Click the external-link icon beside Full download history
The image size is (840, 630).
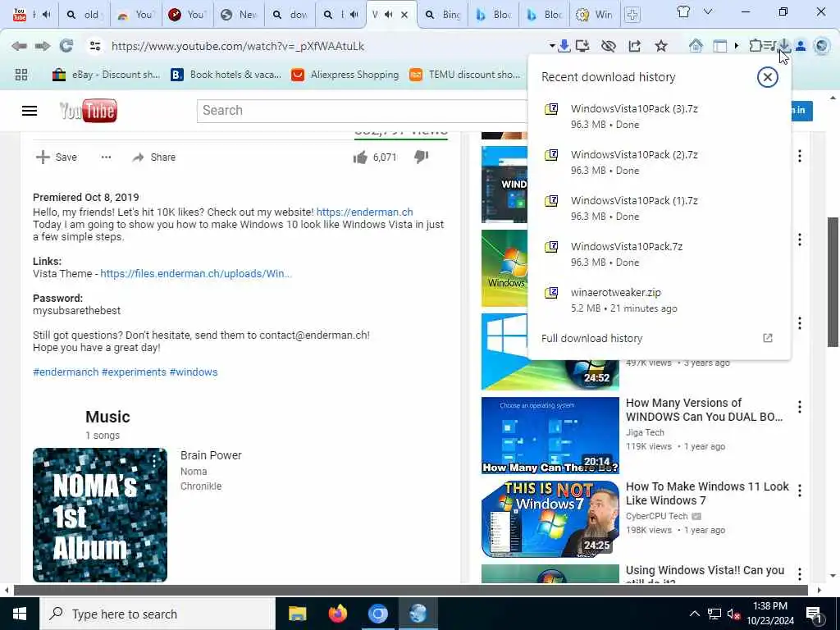pyautogui.click(x=768, y=338)
